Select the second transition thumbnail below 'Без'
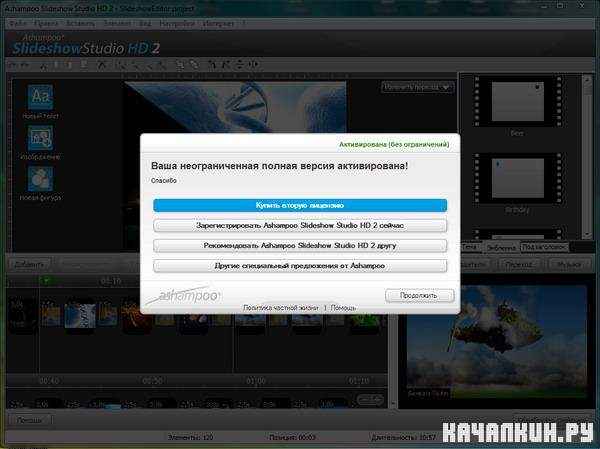Image resolution: width=600 pixels, height=449 pixels. coord(517,178)
